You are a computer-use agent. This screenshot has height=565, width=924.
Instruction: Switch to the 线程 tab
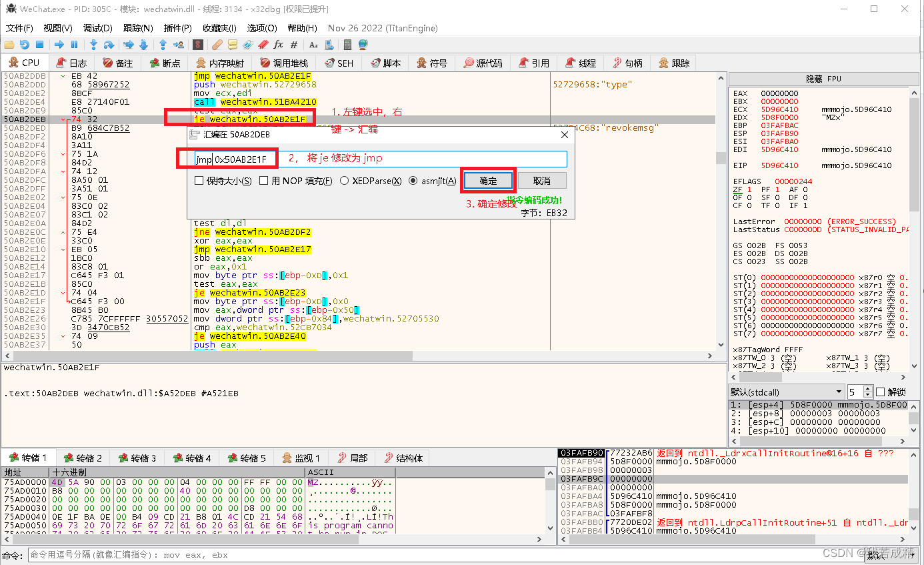(581, 63)
